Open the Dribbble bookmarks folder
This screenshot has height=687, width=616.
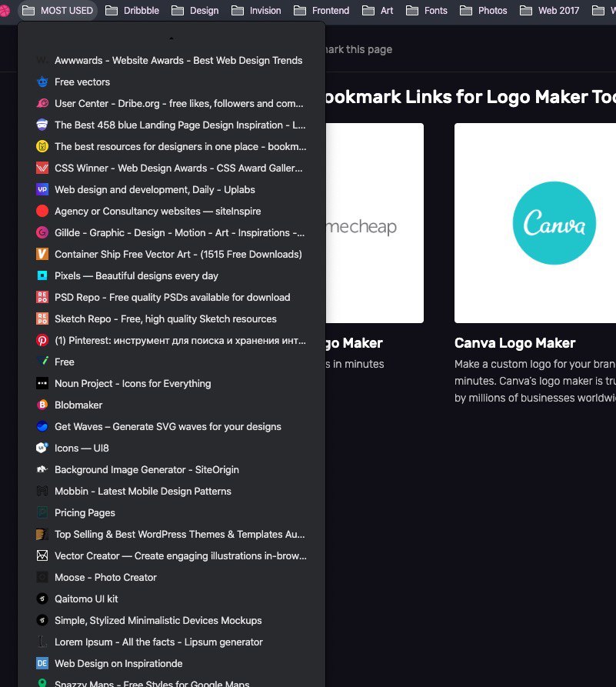coord(132,11)
